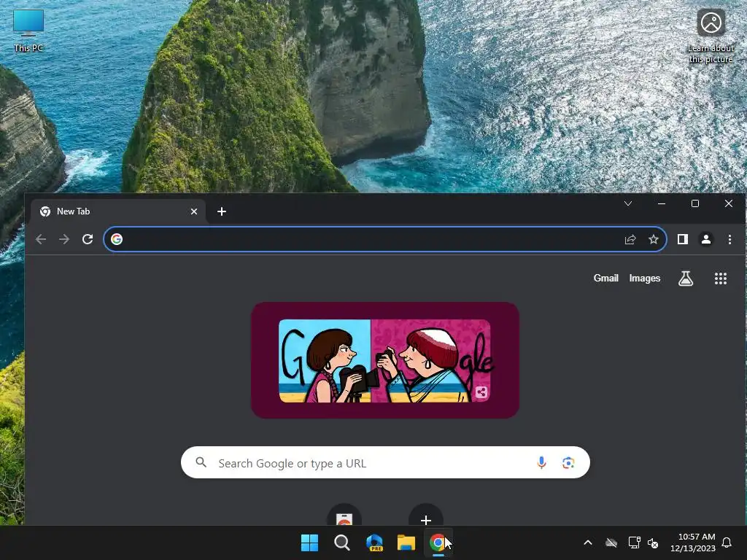The image size is (747, 560).
Task: Open network tray icon
Action: click(x=634, y=542)
